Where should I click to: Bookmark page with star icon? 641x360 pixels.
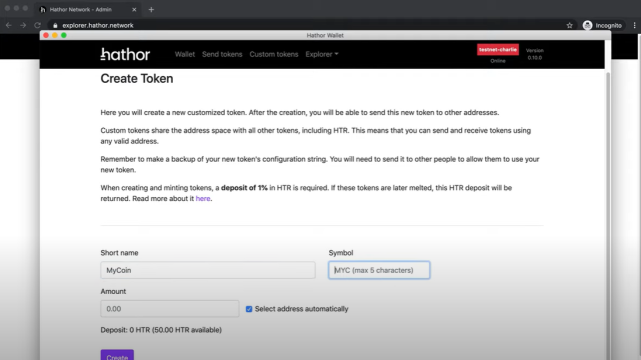[569, 25]
